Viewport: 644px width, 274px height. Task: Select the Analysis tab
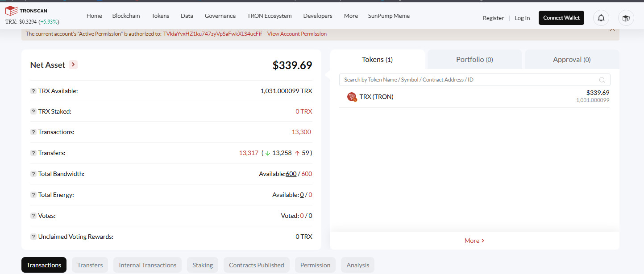[x=358, y=265]
